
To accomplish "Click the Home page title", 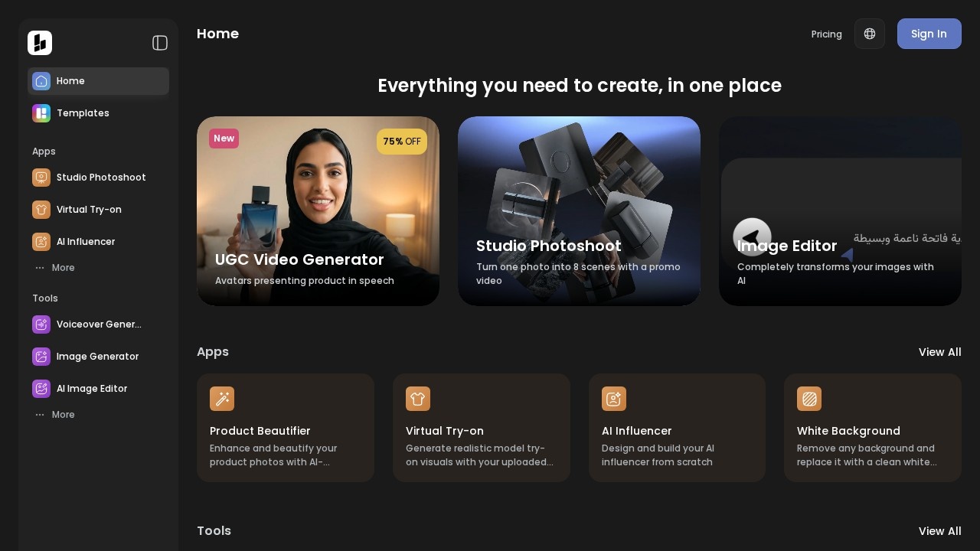I will 217,34.
